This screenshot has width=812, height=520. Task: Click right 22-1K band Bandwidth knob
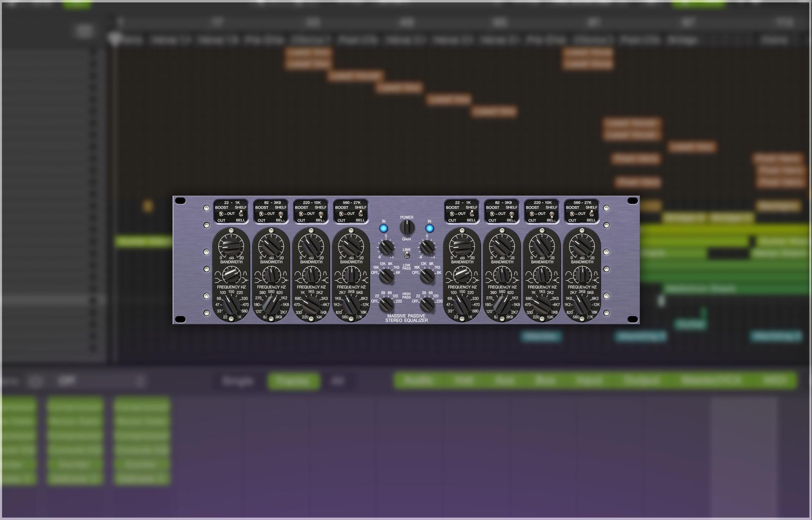pyautogui.click(x=462, y=275)
